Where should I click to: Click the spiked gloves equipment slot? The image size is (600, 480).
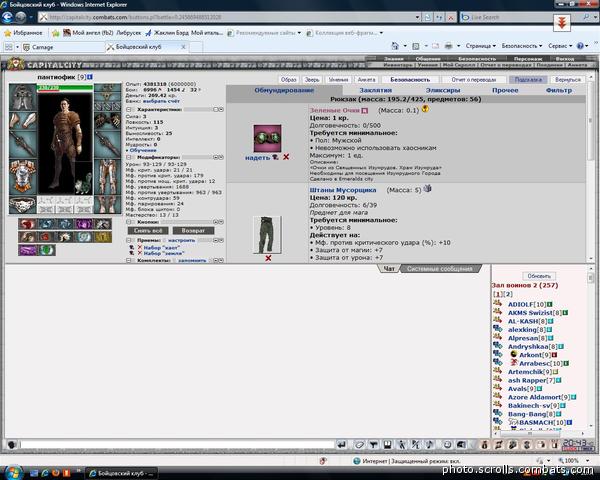(107, 120)
